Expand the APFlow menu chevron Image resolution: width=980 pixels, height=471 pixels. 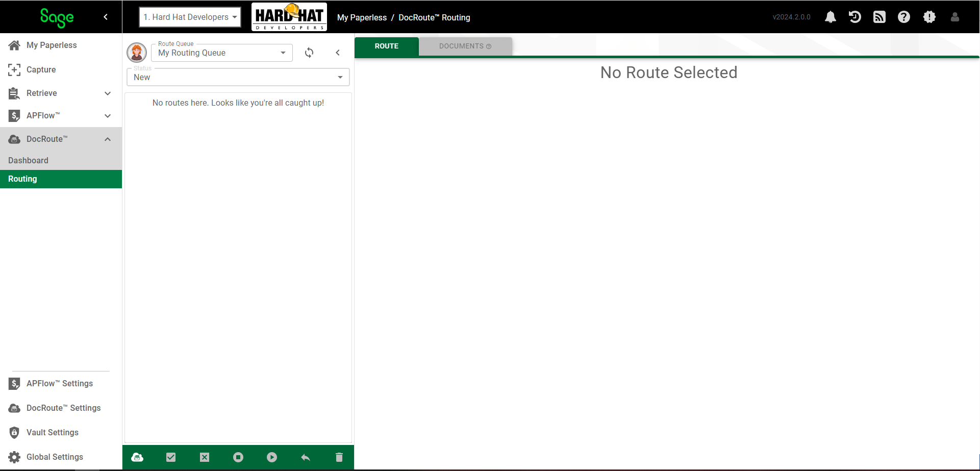coord(108,116)
